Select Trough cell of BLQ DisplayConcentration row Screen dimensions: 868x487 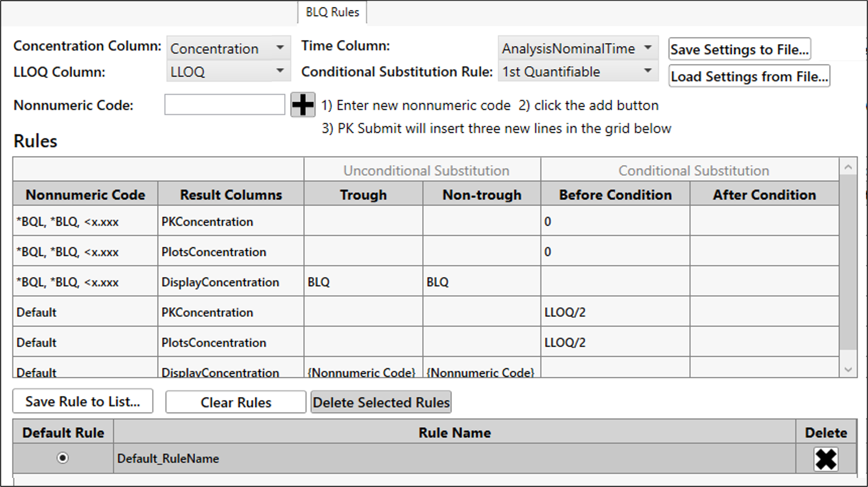(x=363, y=282)
